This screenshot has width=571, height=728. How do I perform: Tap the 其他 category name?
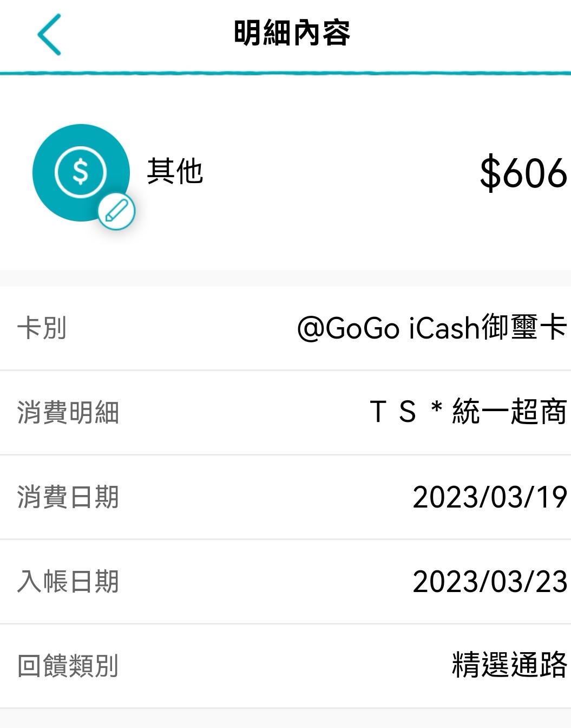point(175,172)
